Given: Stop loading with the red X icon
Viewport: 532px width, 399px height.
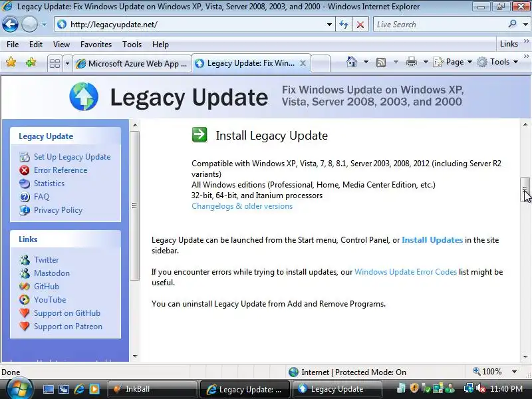Looking at the screenshot, I should click(x=360, y=25).
